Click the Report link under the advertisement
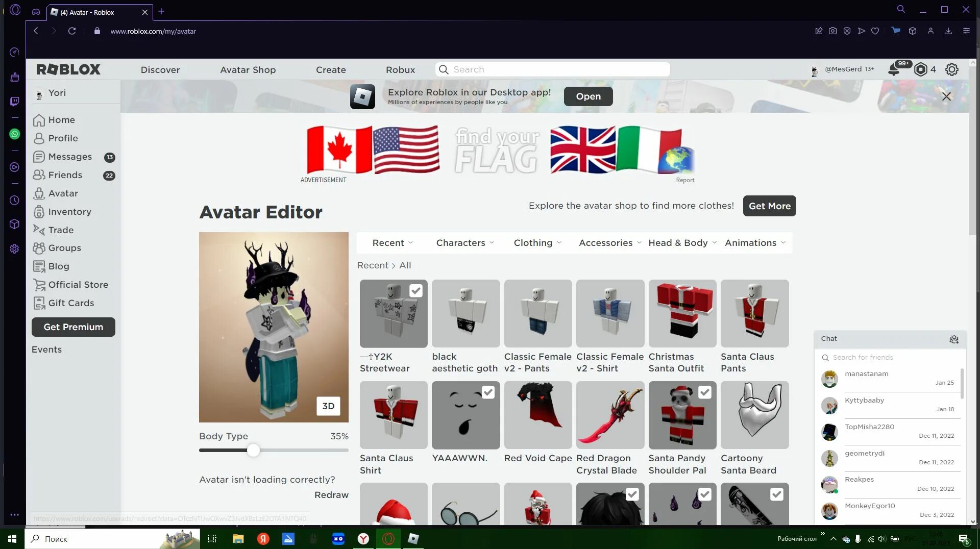Viewport: 980px width, 549px height. point(685,180)
